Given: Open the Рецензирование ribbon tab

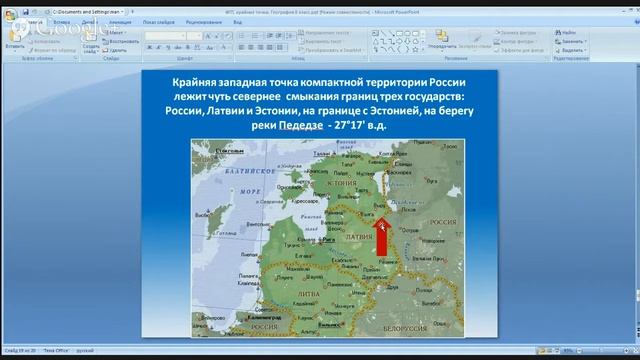Looking at the screenshot, I should (x=204, y=22).
